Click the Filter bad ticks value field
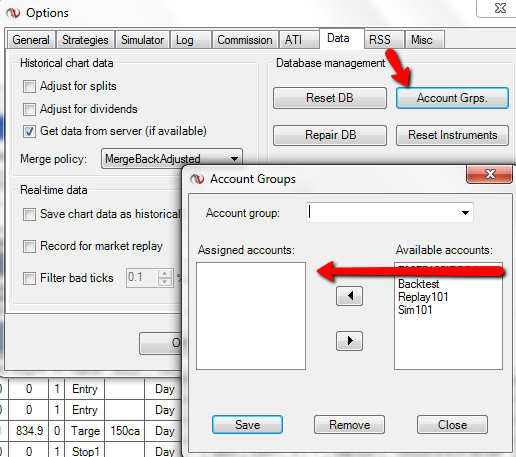 (142, 278)
